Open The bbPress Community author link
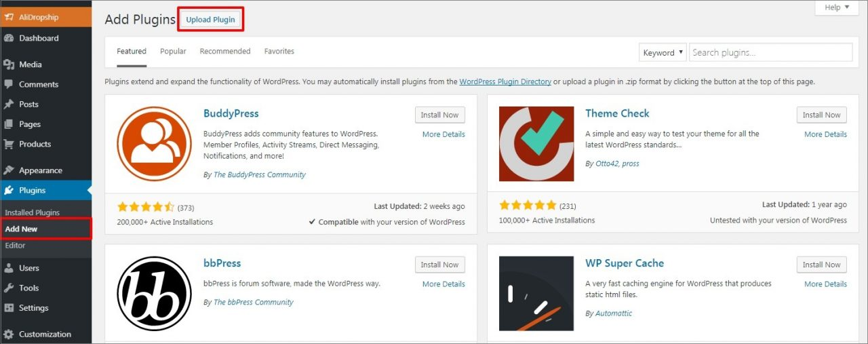This screenshot has width=868, height=344. pyautogui.click(x=254, y=303)
